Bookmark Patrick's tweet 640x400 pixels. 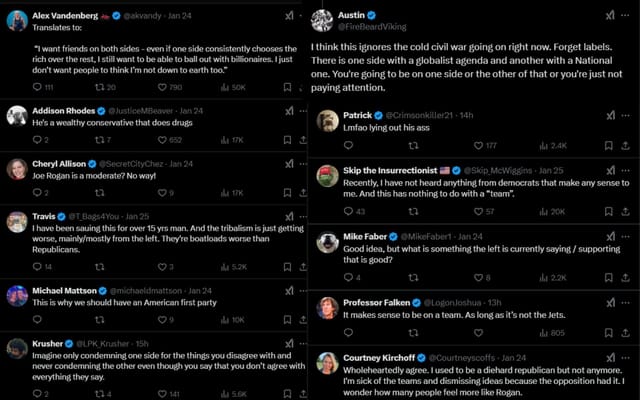(609, 146)
